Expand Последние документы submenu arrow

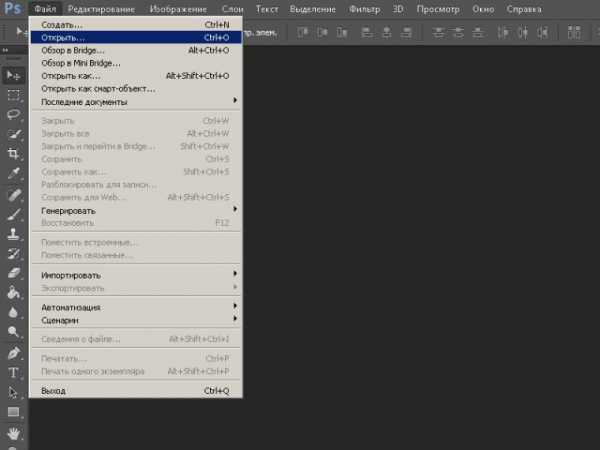[235, 100]
